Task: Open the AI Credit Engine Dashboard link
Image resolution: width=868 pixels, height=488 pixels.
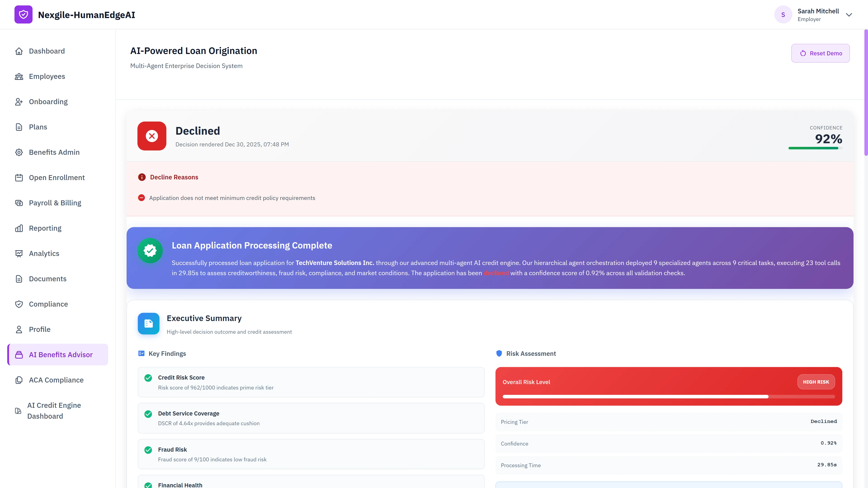Action: point(54,411)
